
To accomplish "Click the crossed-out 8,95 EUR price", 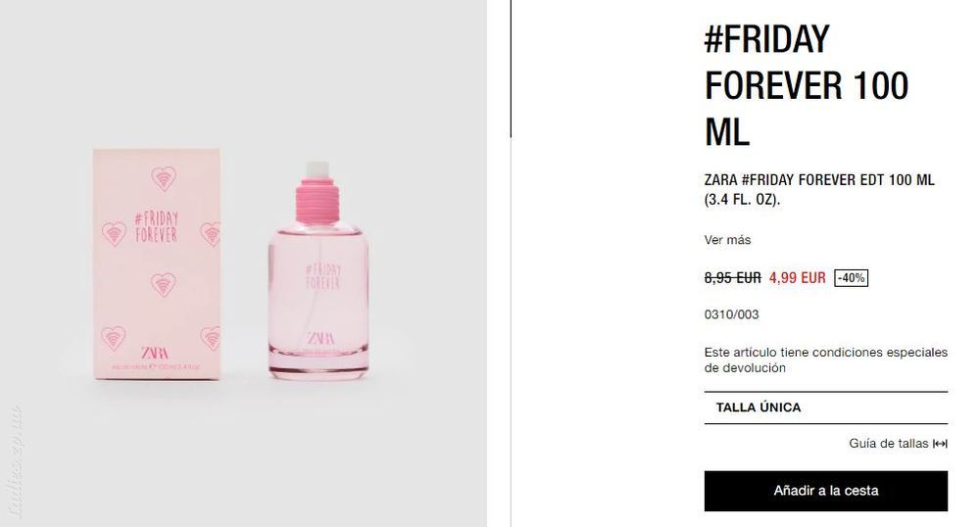I will click(732, 278).
